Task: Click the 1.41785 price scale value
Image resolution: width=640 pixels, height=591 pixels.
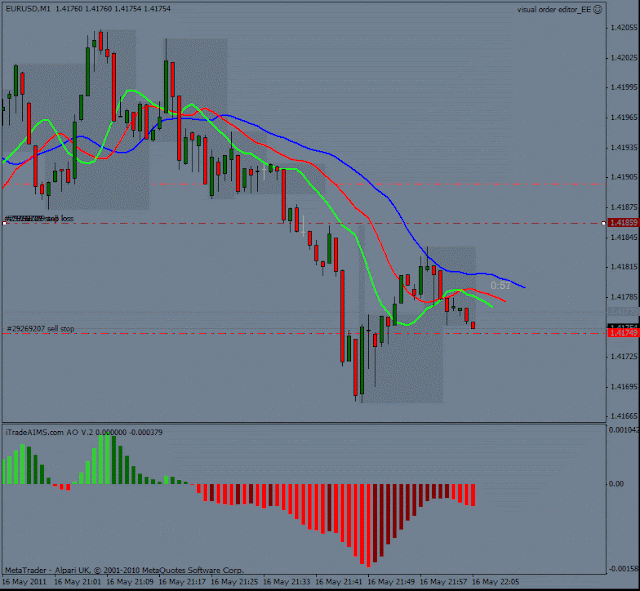Action: 624,297
